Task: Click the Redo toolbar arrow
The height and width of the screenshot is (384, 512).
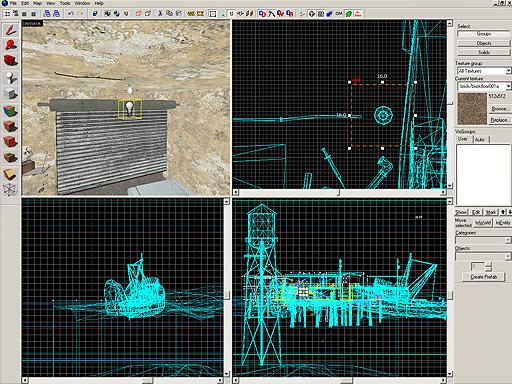Action: coord(80,14)
